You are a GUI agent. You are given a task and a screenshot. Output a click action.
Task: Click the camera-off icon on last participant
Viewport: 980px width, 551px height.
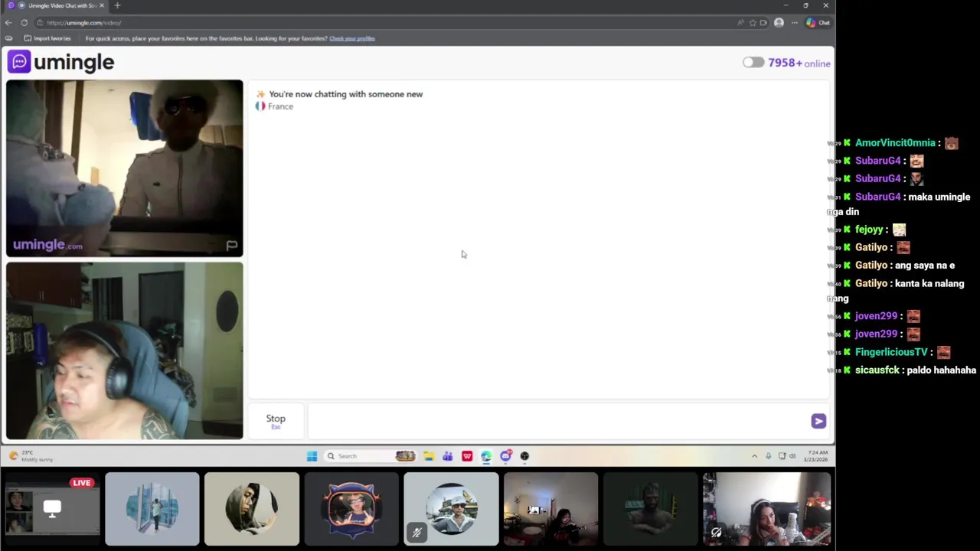pyautogui.click(x=716, y=532)
